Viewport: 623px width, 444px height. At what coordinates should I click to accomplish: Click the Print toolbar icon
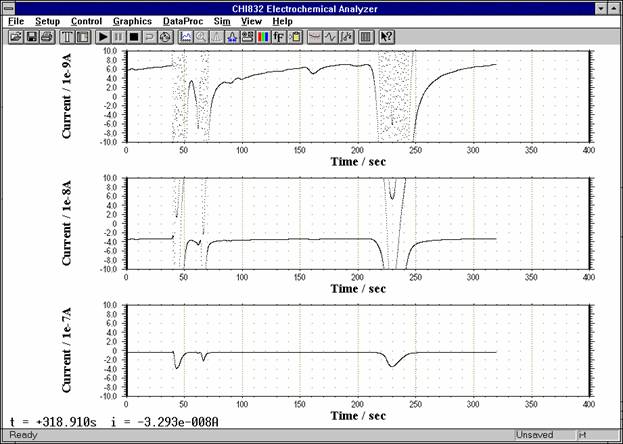(47, 37)
